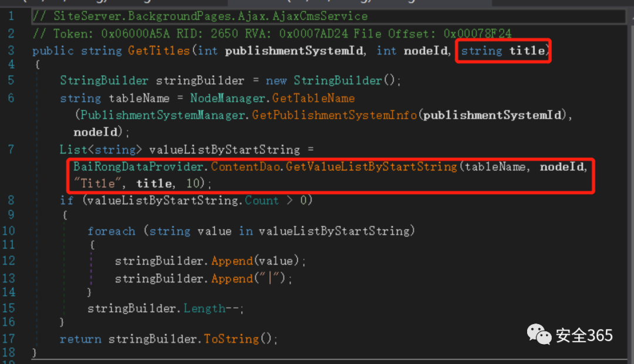Go to NodeManager class reference

pyautogui.click(x=228, y=98)
